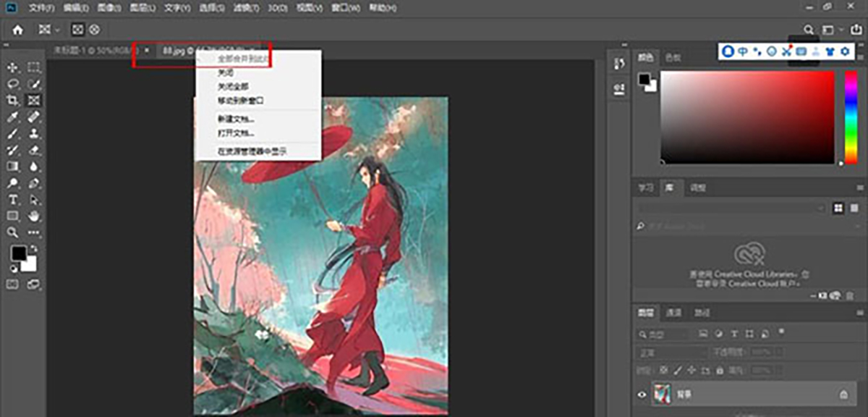Select the Lasso tool
This screenshot has height=417, width=868.
click(13, 84)
